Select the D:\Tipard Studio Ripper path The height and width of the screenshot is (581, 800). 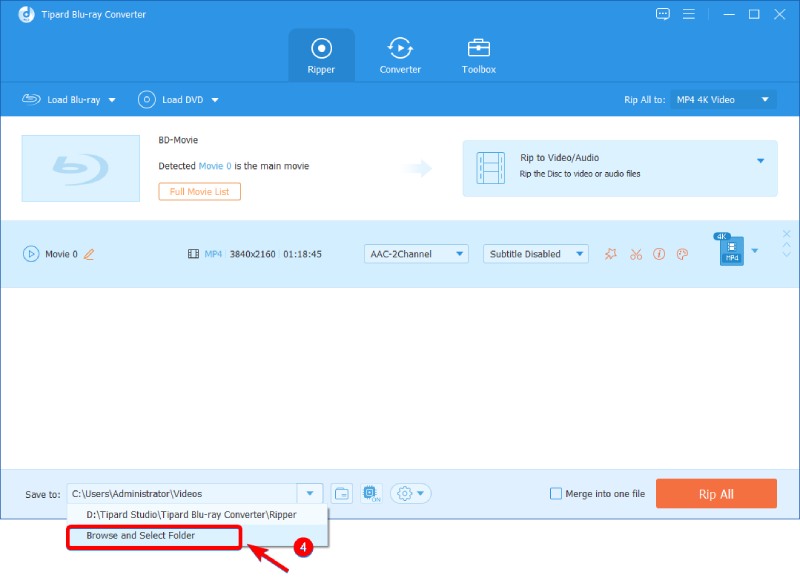[x=198, y=515]
